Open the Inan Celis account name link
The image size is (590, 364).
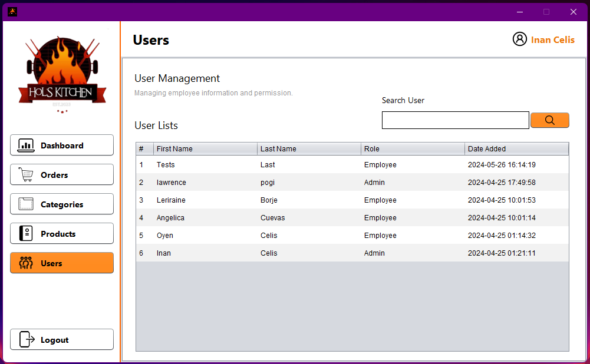(x=552, y=40)
